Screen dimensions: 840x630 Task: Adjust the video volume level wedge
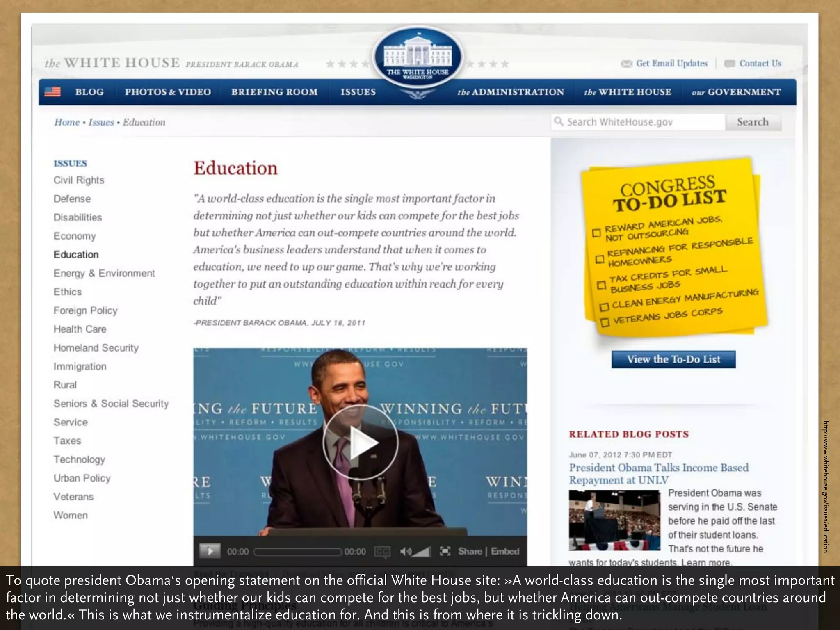pos(421,552)
